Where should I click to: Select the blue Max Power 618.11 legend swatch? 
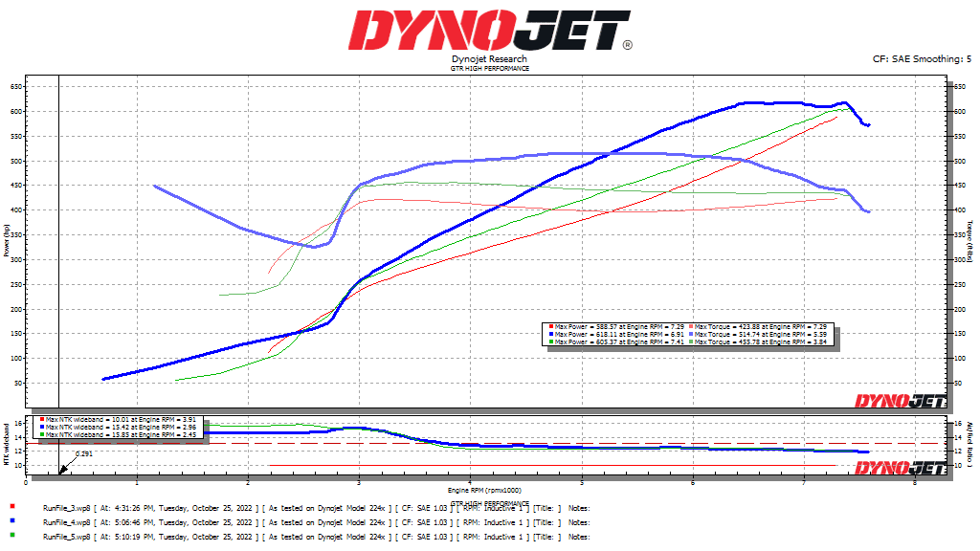(550, 334)
